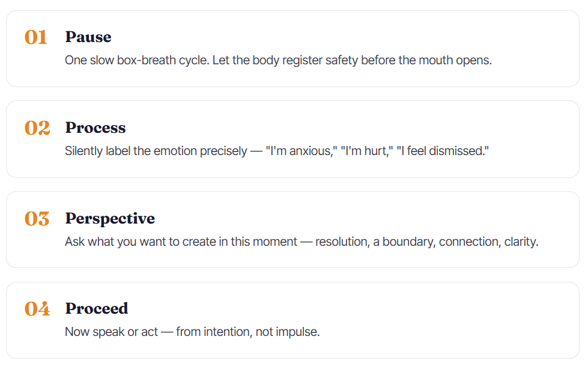Click the phrase "I feel dismissed"
The image size is (588, 369).
tap(443, 151)
